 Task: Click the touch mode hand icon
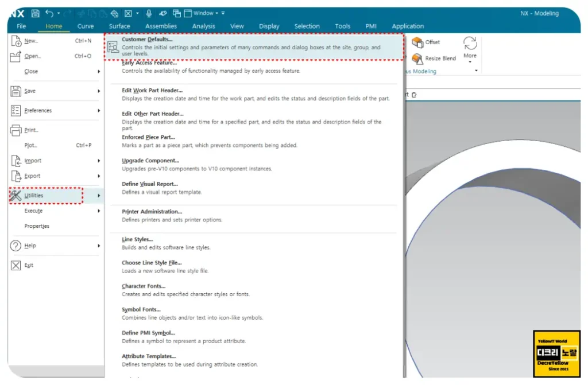click(163, 14)
